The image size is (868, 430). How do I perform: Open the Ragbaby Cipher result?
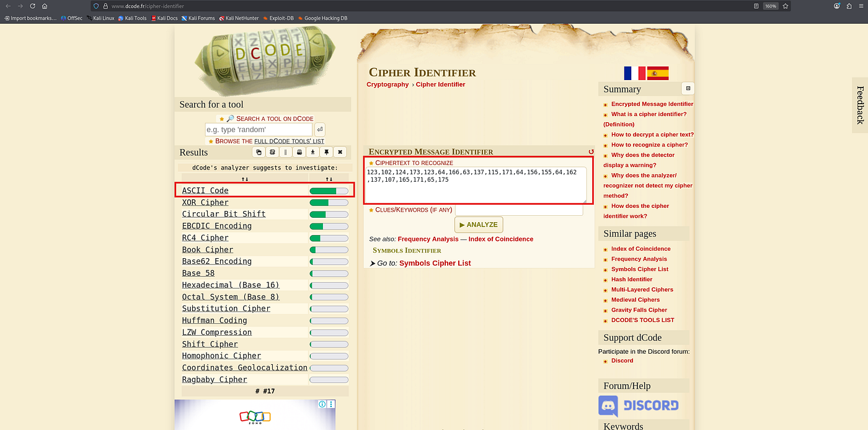215,379
